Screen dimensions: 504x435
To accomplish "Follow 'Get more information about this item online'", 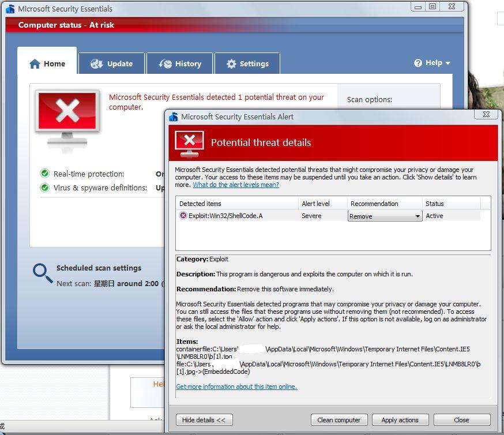I will click(236, 387).
